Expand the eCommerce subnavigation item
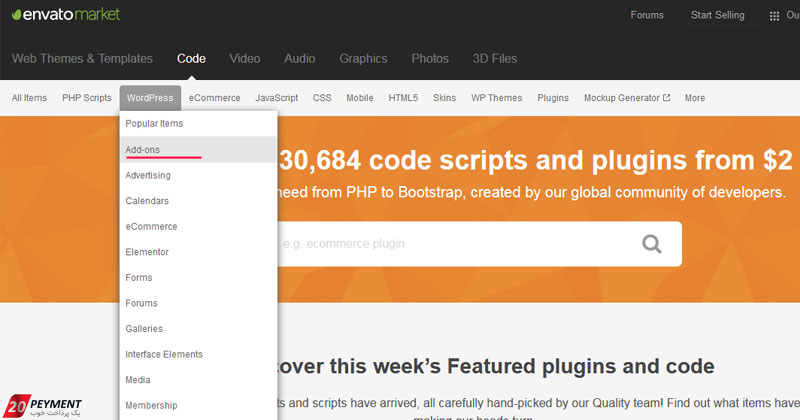This screenshot has height=420, width=800. (x=214, y=97)
